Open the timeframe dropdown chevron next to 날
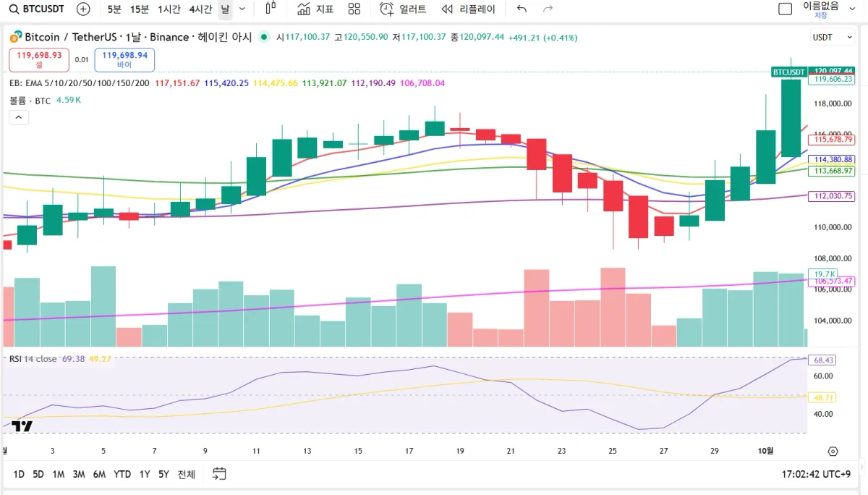 pyautogui.click(x=242, y=9)
